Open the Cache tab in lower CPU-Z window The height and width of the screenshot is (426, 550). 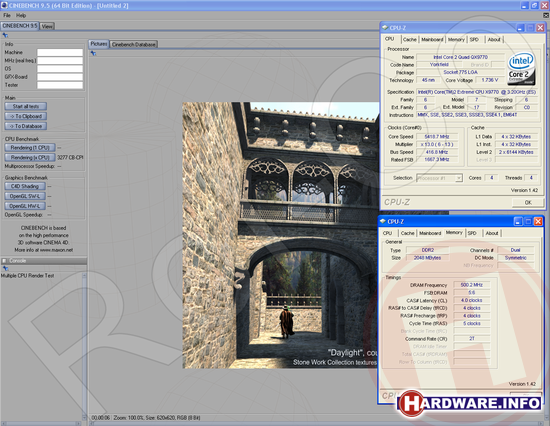pyautogui.click(x=408, y=233)
